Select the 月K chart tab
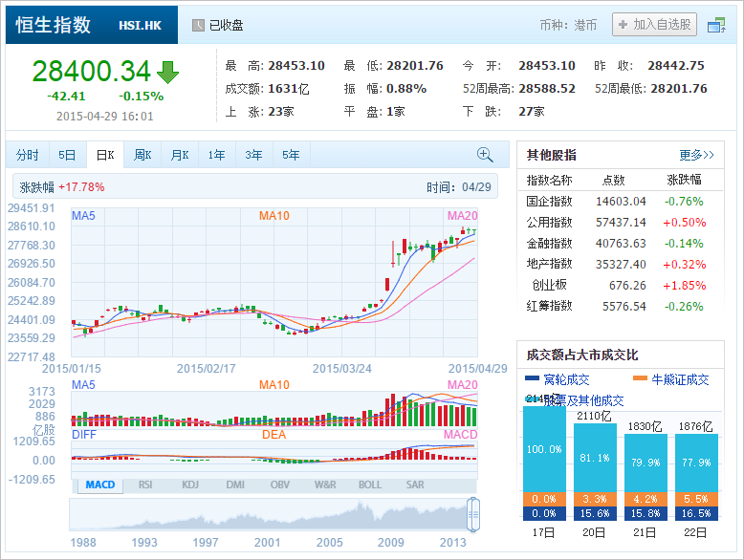The height and width of the screenshot is (560, 744). [x=180, y=155]
